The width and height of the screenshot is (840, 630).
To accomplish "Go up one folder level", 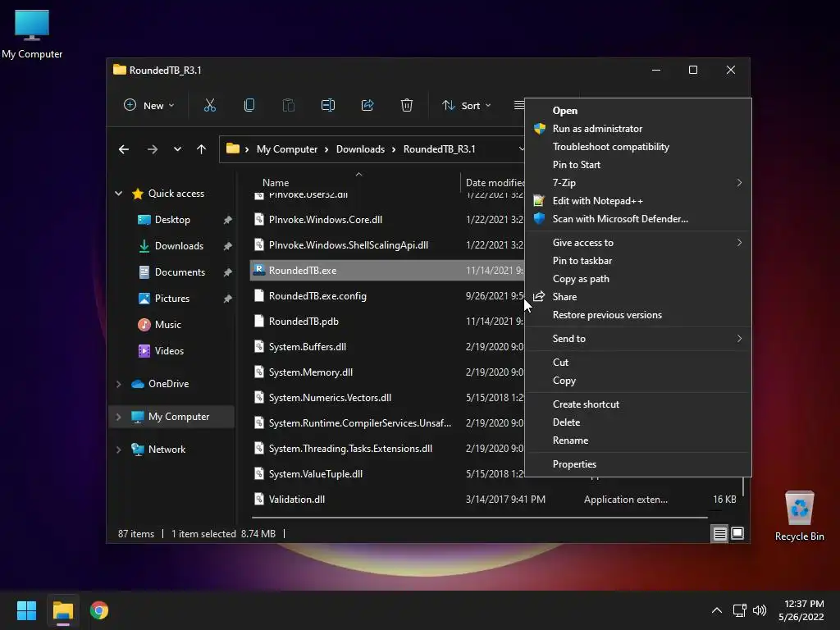I will click(x=202, y=149).
